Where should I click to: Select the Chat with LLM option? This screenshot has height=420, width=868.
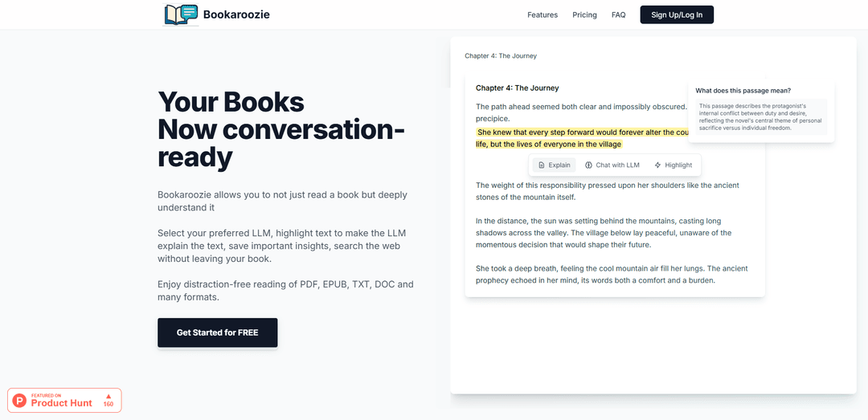click(x=612, y=165)
